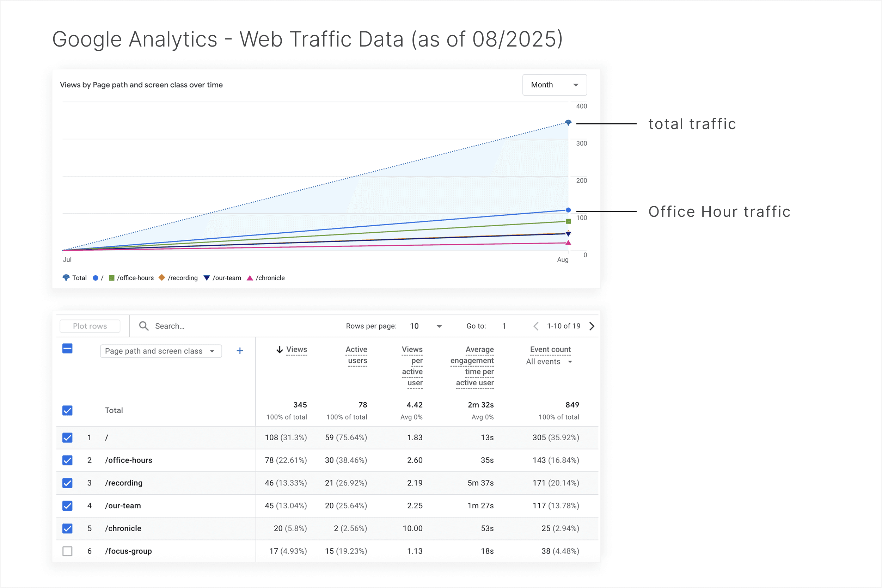Click the /office-hours page path
Screen dimensions: 882x588
129,460
